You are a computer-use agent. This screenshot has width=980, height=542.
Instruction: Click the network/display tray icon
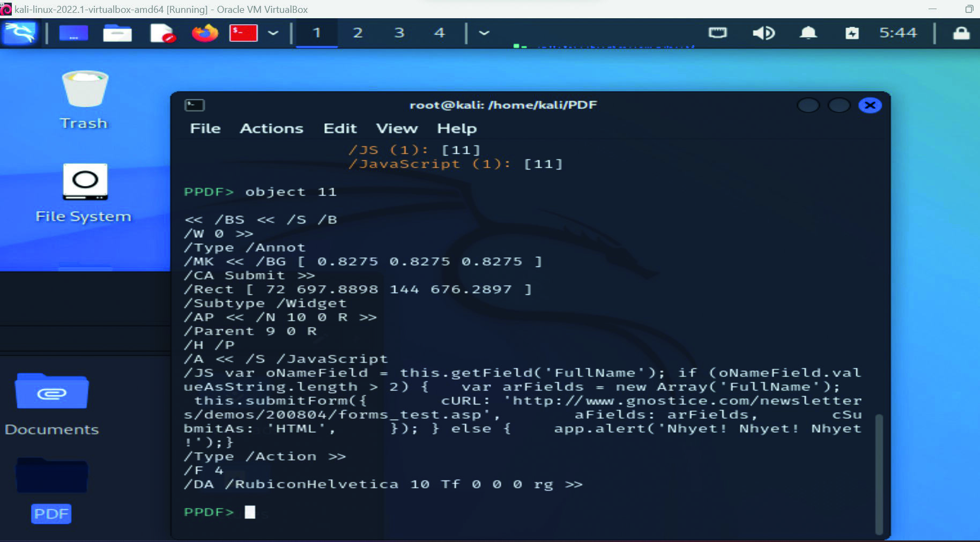click(718, 33)
